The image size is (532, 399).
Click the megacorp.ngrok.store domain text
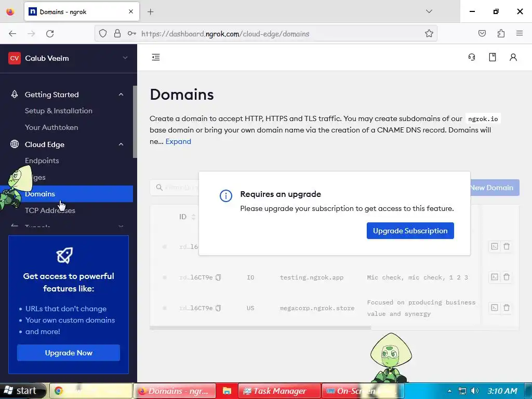coord(317,308)
